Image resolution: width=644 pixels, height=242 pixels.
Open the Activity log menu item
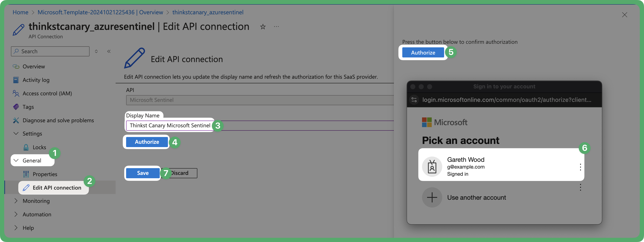[36, 80]
